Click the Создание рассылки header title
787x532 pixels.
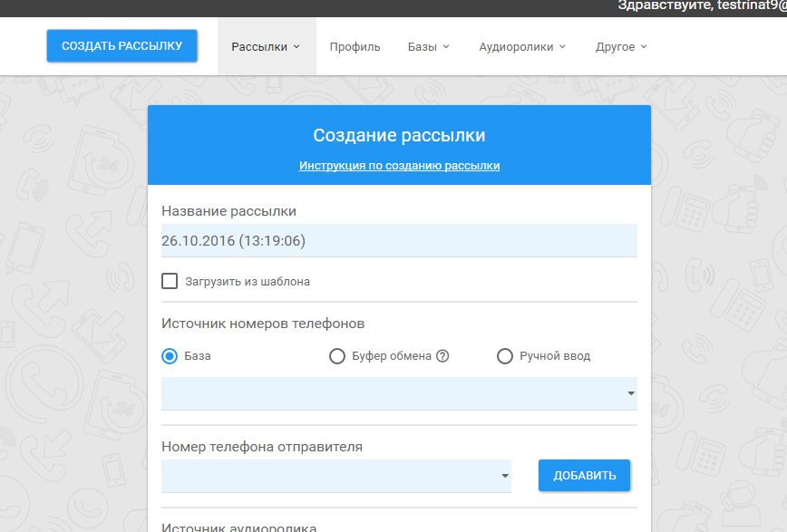pos(399,136)
